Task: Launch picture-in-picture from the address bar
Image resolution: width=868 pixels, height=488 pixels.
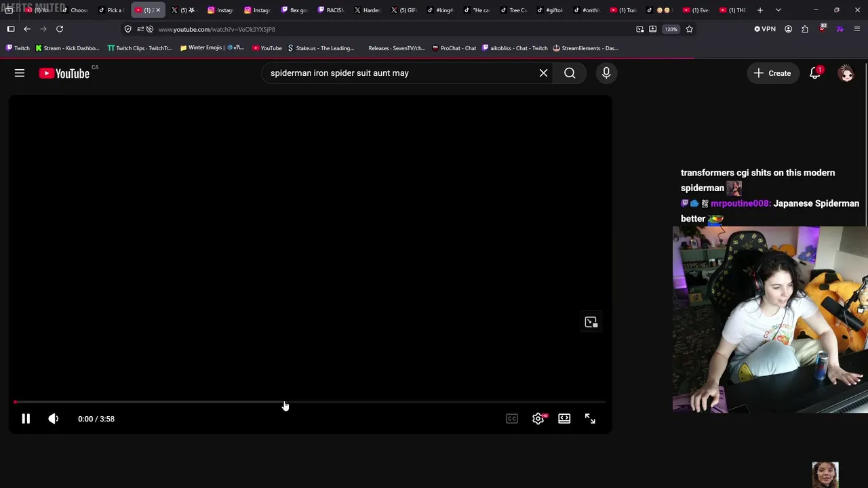Action: point(639,29)
